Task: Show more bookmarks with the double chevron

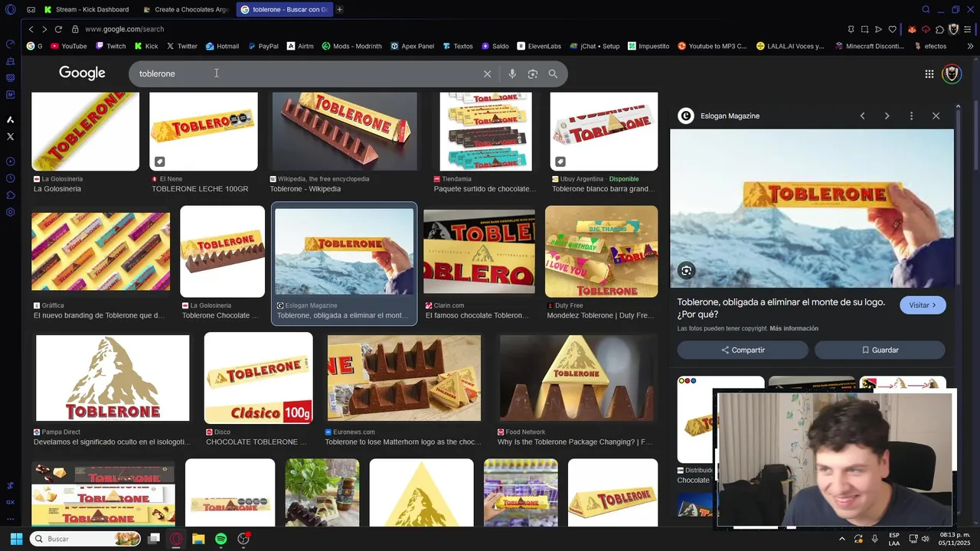Action: point(970,46)
